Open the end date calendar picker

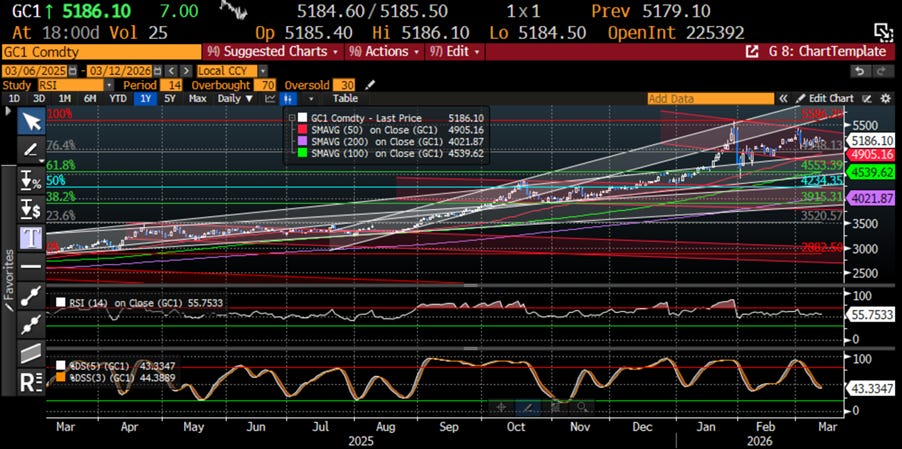pyautogui.click(x=157, y=71)
